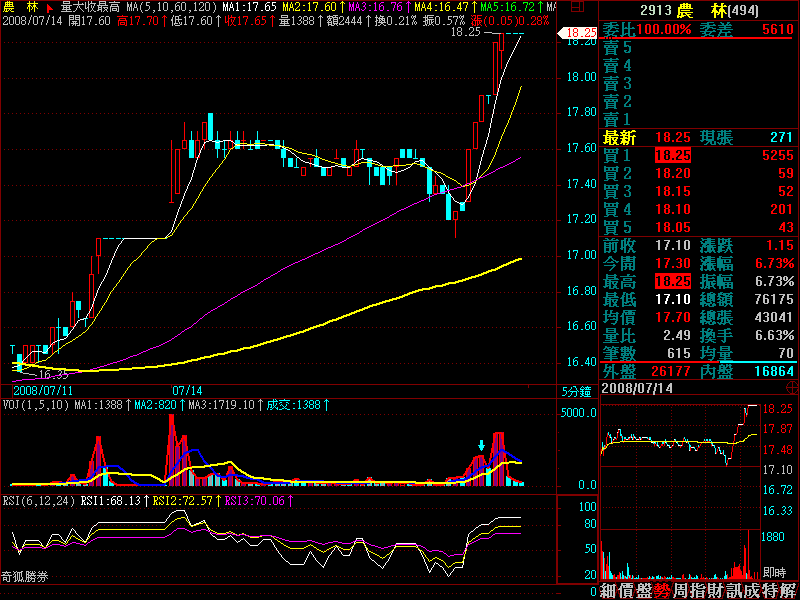Image resolution: width=800 pixels, height=600 pixels.
Task: Click the 均量 value 70
Action: coord(786,353)
